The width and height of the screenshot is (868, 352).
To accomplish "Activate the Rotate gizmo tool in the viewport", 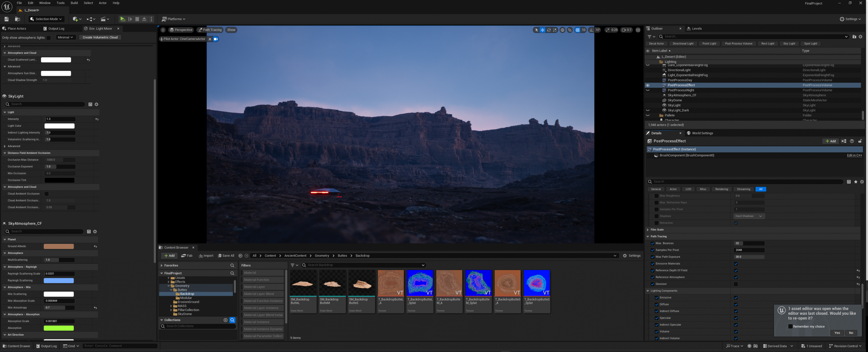I will (549, 30).
